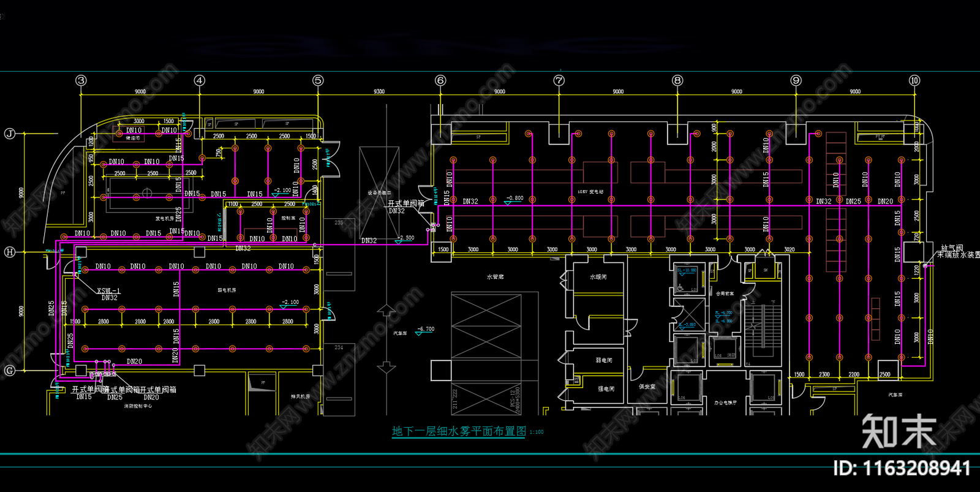
Task: Select the 发电机房 room label
Action: (164, 218)
